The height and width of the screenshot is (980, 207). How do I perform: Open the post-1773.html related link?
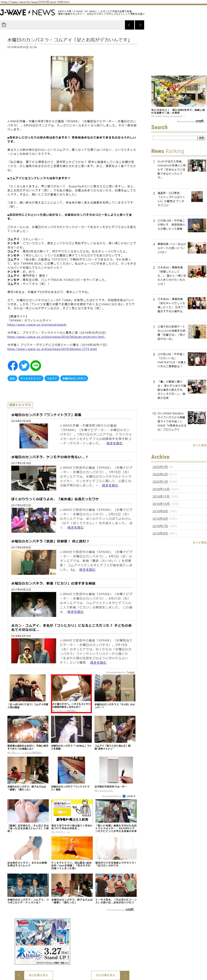52,349
